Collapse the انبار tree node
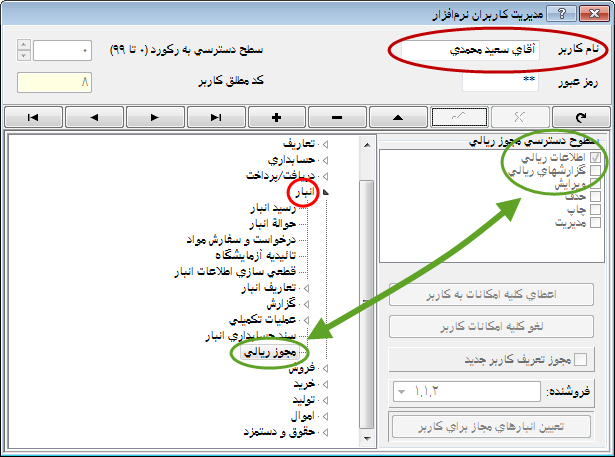 coord(325,192)
